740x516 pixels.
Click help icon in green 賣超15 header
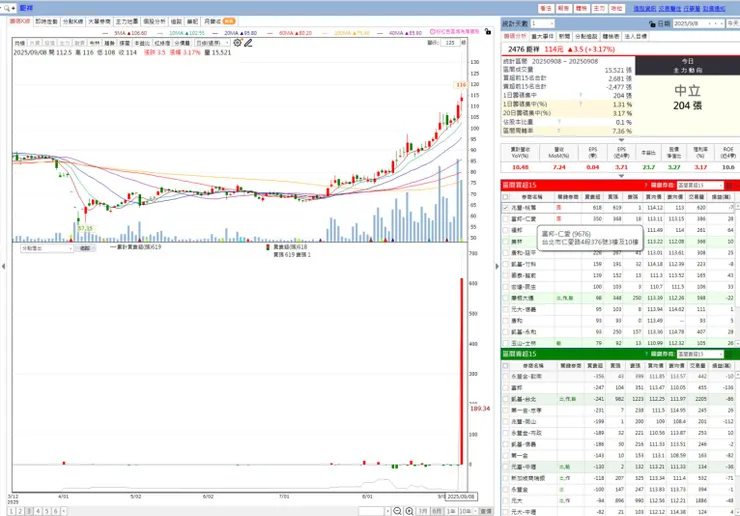tap(646, 354)
